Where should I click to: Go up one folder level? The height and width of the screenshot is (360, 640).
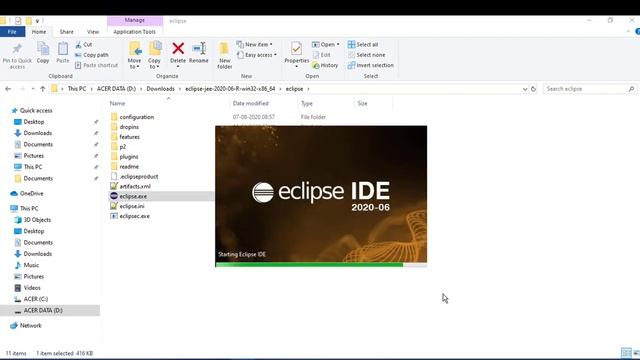click(x=42, y=89)
